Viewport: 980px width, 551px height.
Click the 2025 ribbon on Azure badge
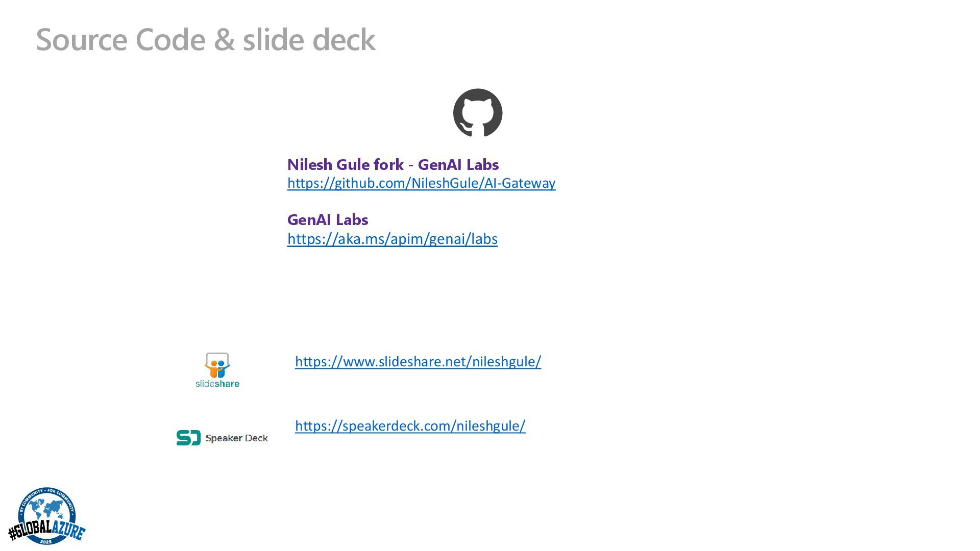click(x=46, y=541)
